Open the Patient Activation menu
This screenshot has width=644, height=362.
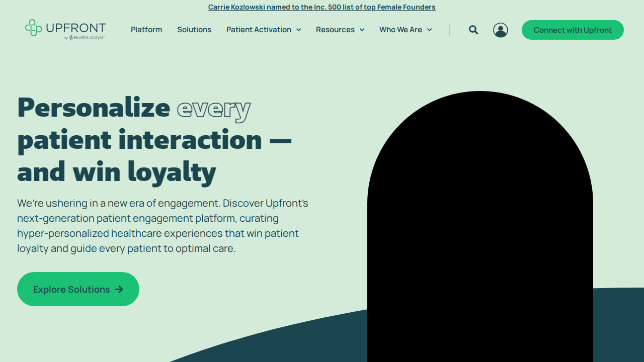[x=259, y=30]
